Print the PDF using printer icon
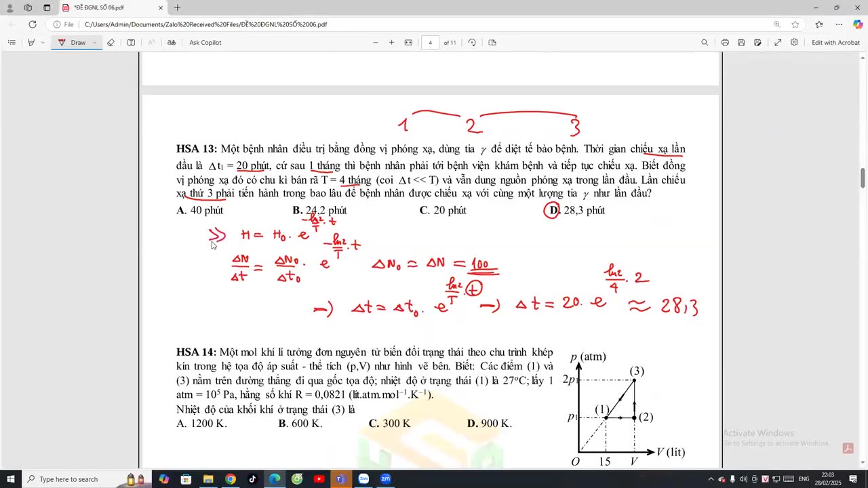 tap(725, 42)
